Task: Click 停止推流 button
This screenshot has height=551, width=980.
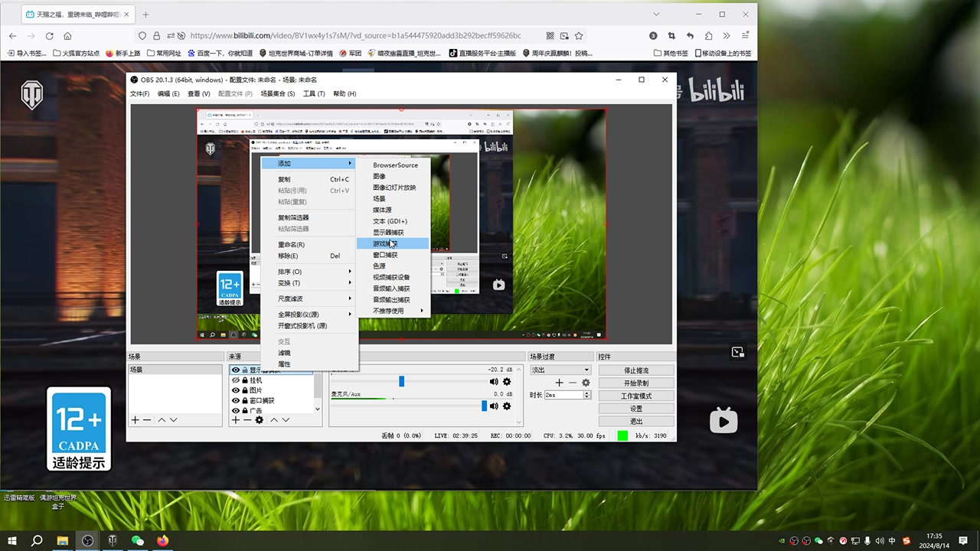Action: point(636,370)
